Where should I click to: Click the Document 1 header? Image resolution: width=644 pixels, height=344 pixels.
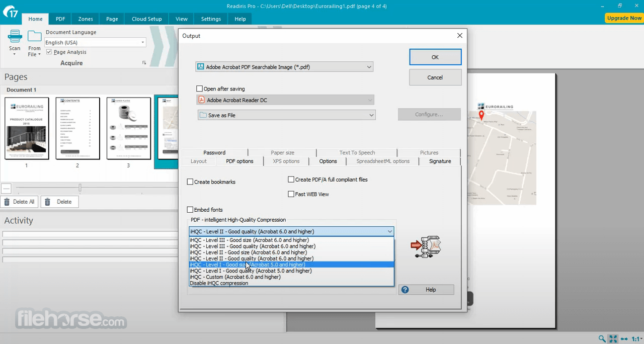(x=21, y=90)
